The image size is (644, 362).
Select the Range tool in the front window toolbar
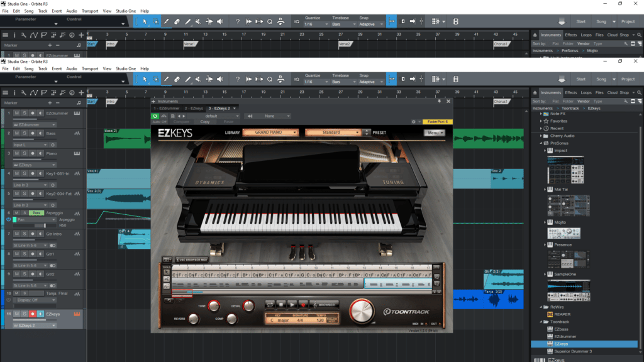(x=156, y=79)
